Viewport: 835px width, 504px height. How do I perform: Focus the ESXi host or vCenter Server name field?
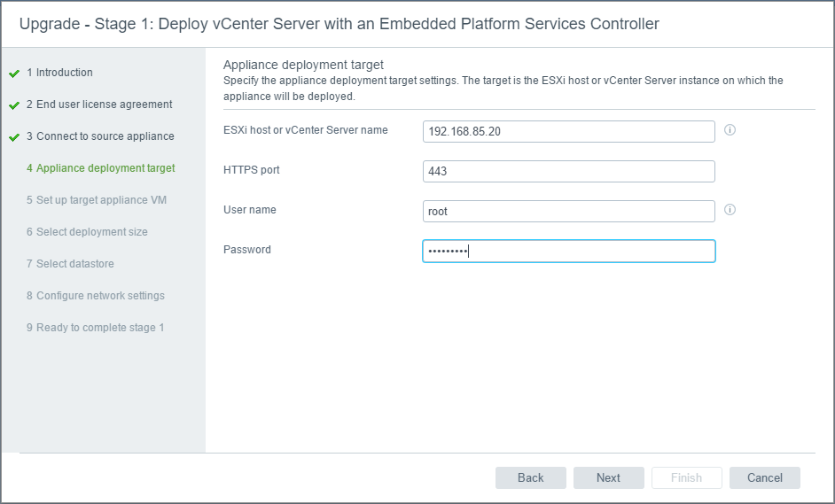pyautogui.click(x=568, y=131)
